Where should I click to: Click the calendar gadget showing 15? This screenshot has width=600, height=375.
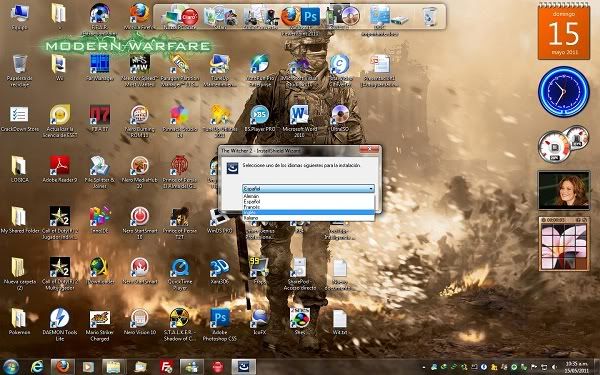(564, 31)
